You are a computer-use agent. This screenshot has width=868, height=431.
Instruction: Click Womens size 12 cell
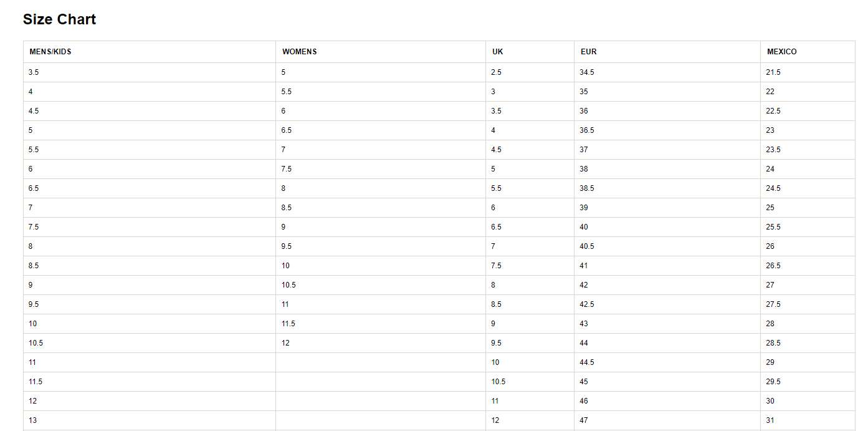pos(285,343)
